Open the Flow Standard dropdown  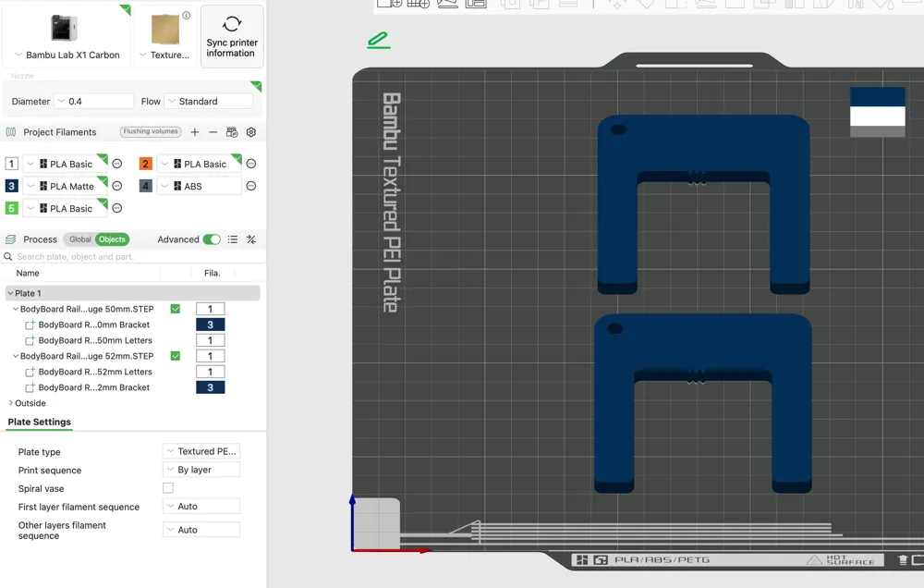pos(209,102)
